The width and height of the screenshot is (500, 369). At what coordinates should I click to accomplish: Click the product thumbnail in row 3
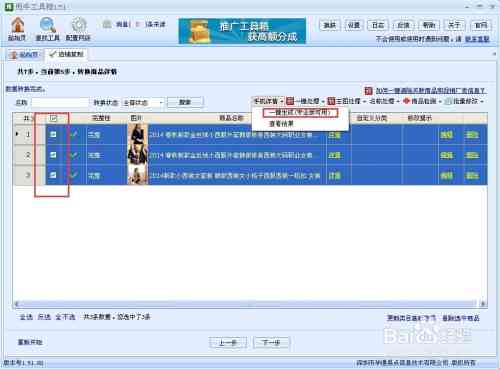click(138, 175)
